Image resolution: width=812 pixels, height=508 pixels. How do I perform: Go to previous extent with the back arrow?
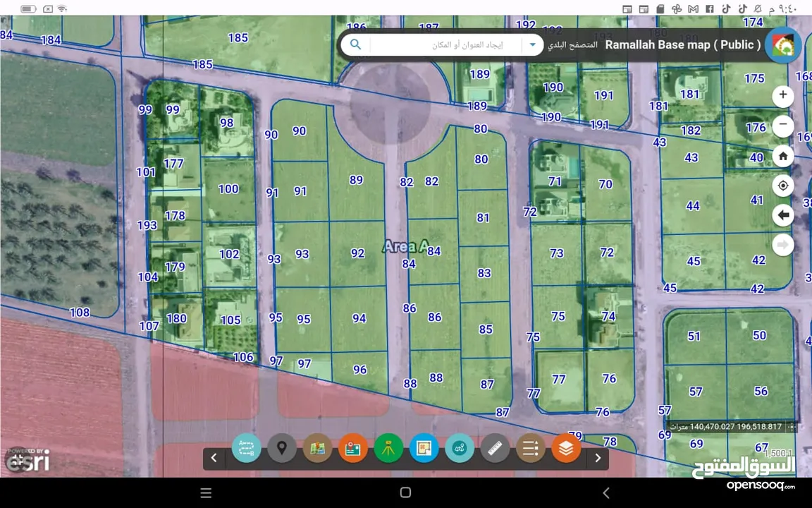(x=783, y=216)
